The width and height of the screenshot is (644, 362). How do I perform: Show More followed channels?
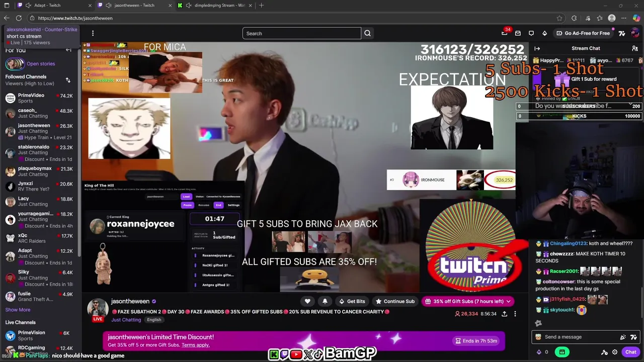click(x=18, y=310)
